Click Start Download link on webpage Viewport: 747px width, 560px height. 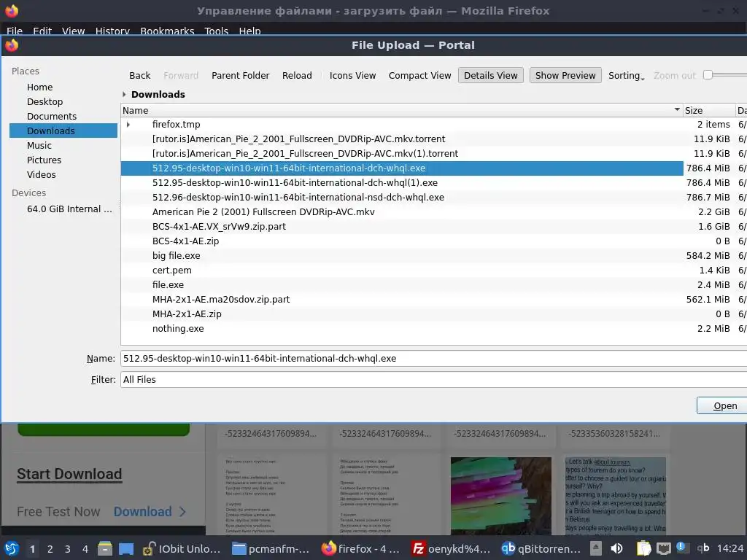[69, 474]
